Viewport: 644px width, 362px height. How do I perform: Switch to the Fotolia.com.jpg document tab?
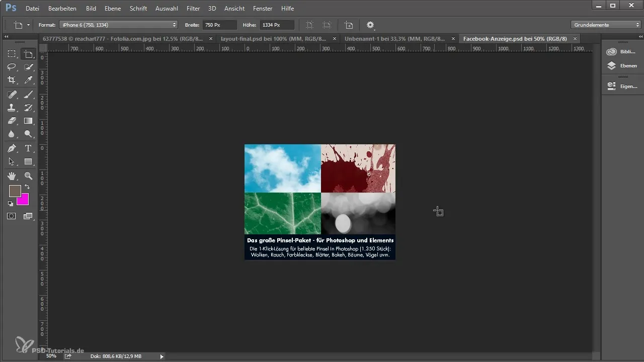(x=123, y=39)
